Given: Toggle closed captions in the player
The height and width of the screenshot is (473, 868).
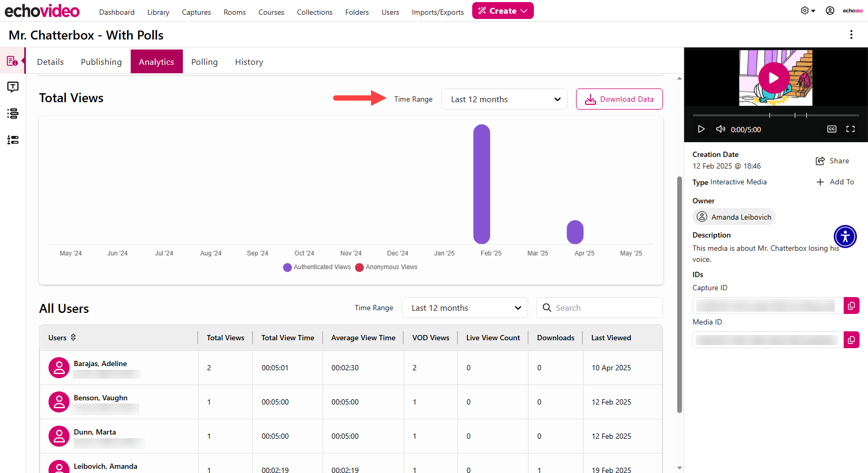Looking at the screenshot, I should point(832,129).
